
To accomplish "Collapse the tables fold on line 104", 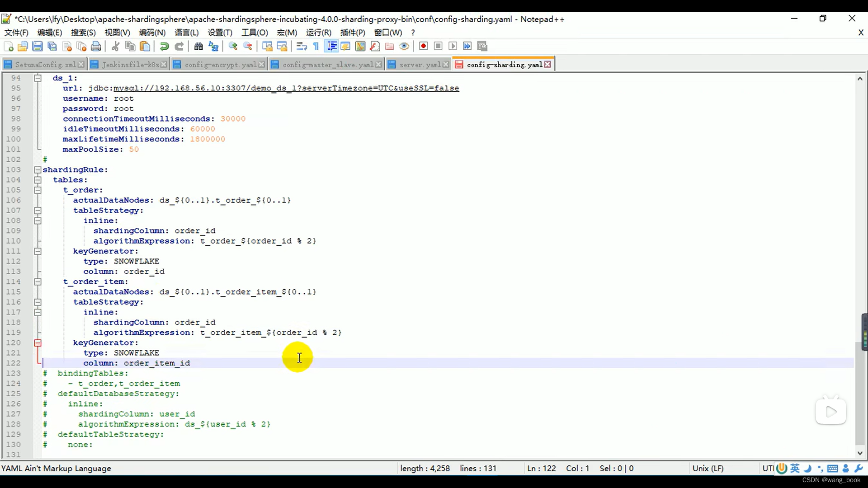I will pyautogui.click(x=38, y=180).
